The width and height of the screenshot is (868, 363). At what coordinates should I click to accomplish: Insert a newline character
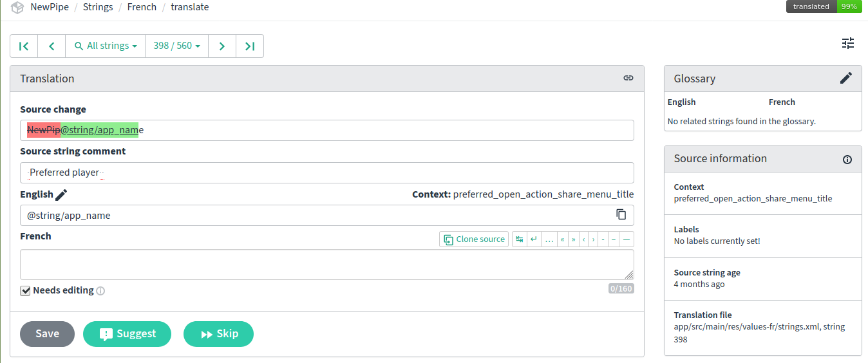pos(534,239)
